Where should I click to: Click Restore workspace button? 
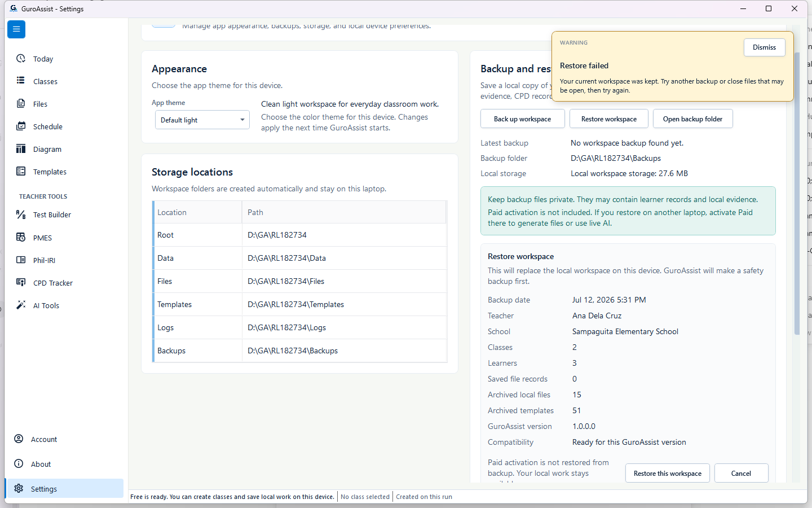(x=609, y=119)
